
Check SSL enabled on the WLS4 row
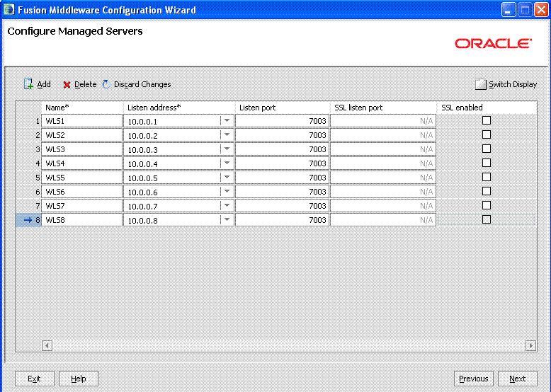487,163
